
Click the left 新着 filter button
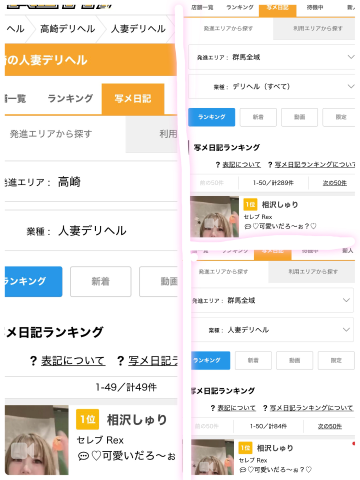(101, 281)
